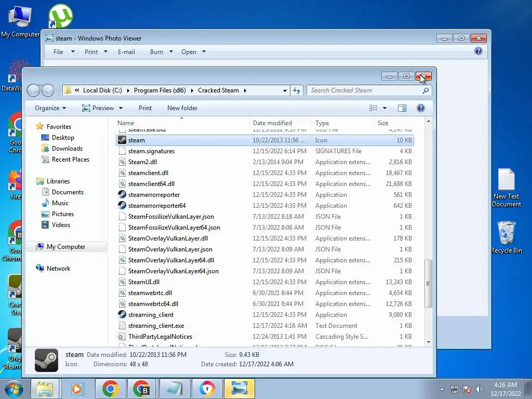Open change view dropdown arrow

click(x=385, y=108)
